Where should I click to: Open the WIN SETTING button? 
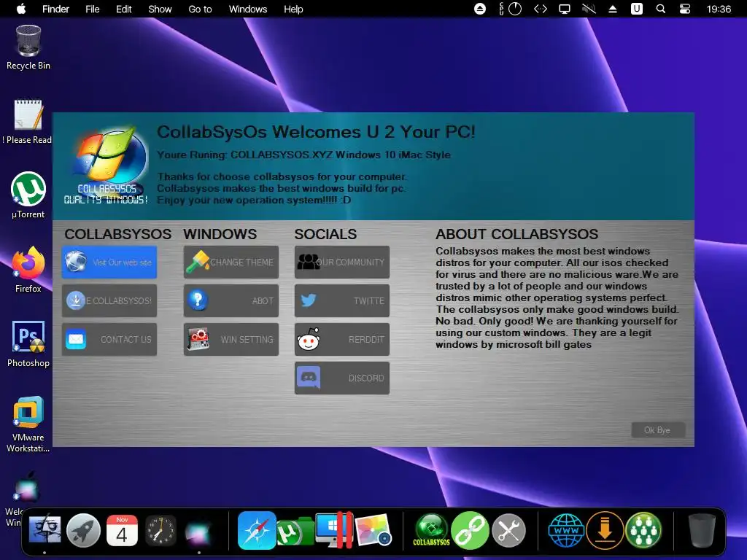231,339
